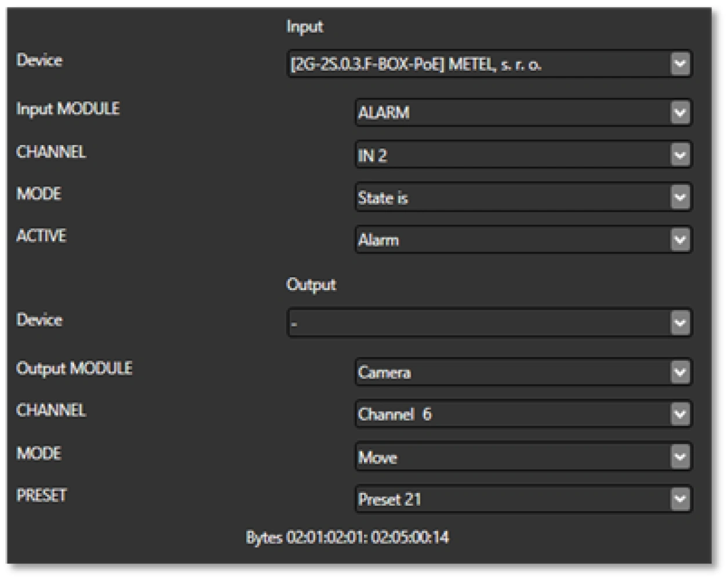Click arrow icon next to Channel 6

(680, 414)
